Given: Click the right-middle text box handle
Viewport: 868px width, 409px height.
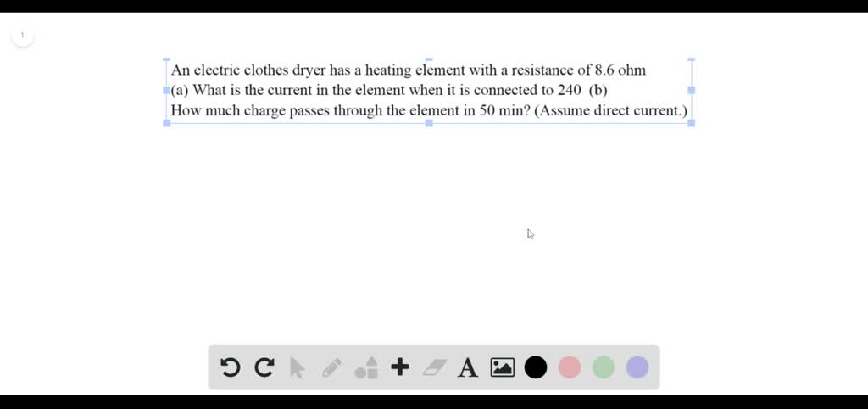Looking at the screenshot, I should [x=692, y=90].
